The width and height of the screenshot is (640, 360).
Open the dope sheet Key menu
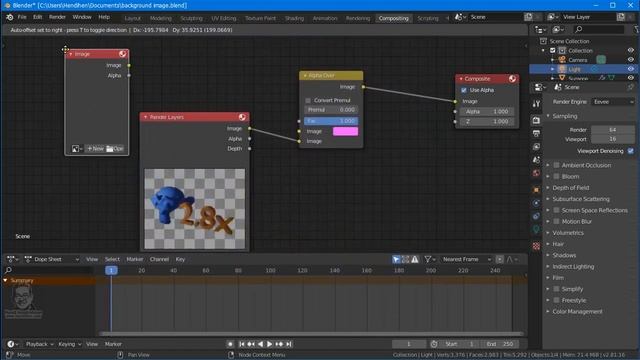point(180,259)
